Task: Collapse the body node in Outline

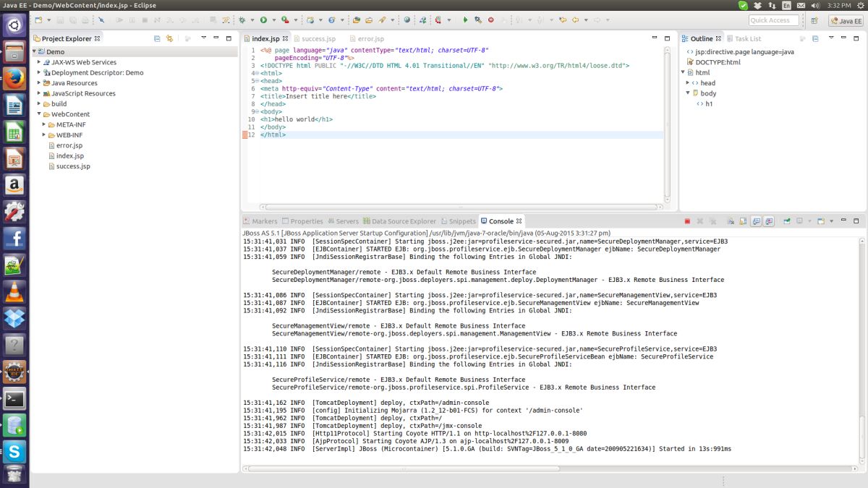Action: (x=688, y=93)
